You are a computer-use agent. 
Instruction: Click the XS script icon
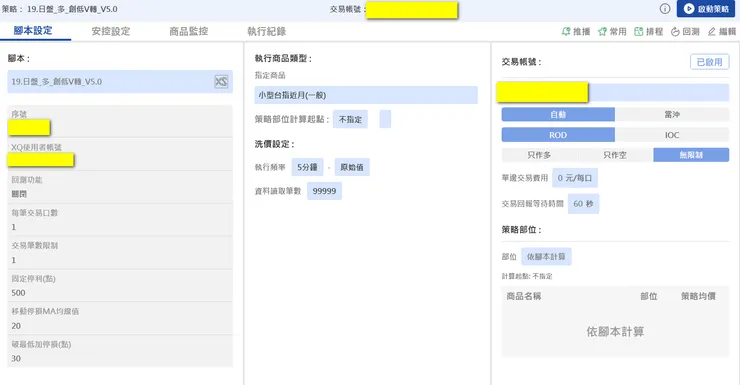221,82
